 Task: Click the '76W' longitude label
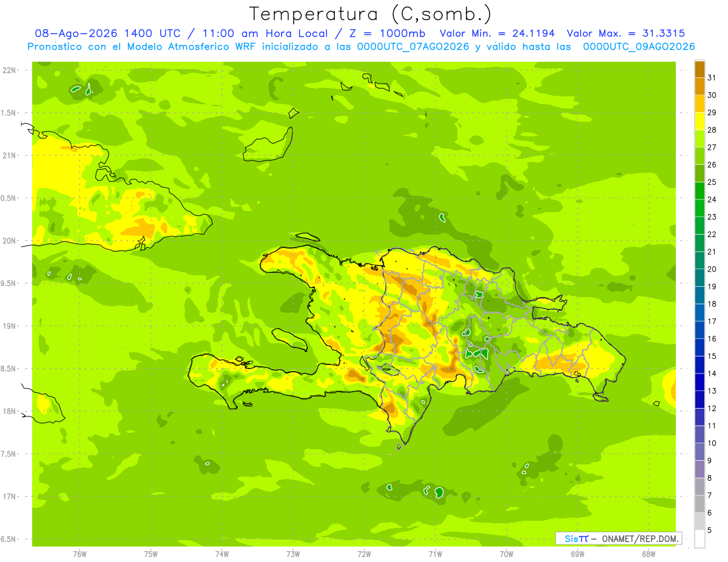(x=79, y=554)
